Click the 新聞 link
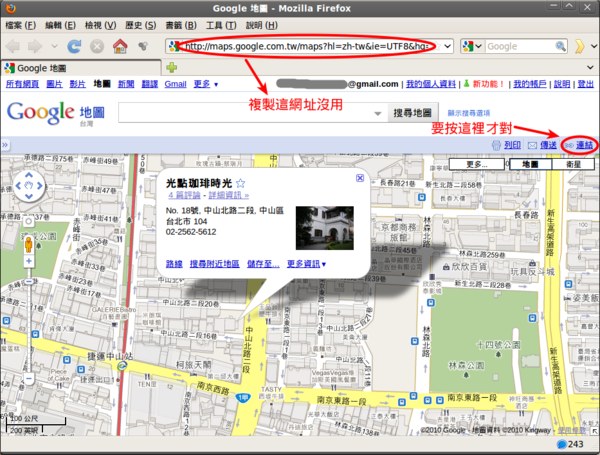 click(126, 84)
